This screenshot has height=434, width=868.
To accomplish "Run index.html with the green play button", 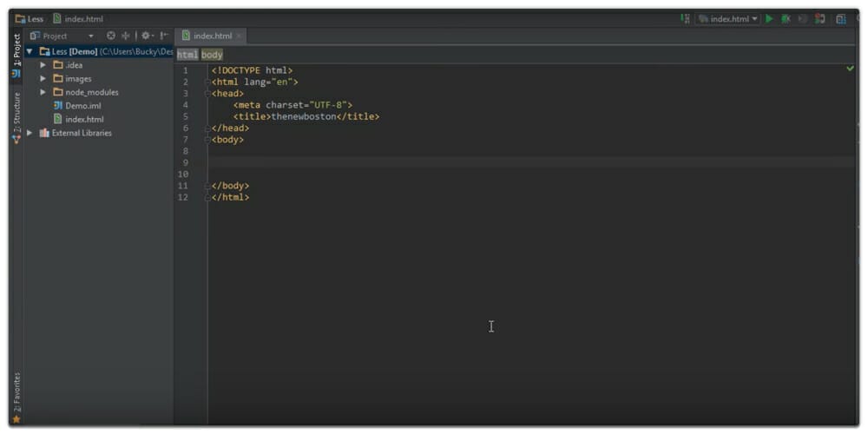I will [x=769, y=18].
